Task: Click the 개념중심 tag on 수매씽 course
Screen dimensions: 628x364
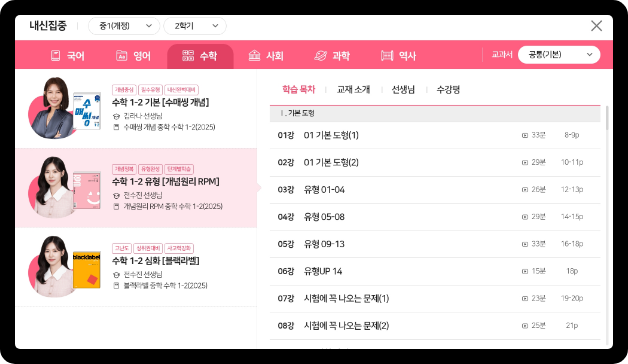Action: [124, 90]
